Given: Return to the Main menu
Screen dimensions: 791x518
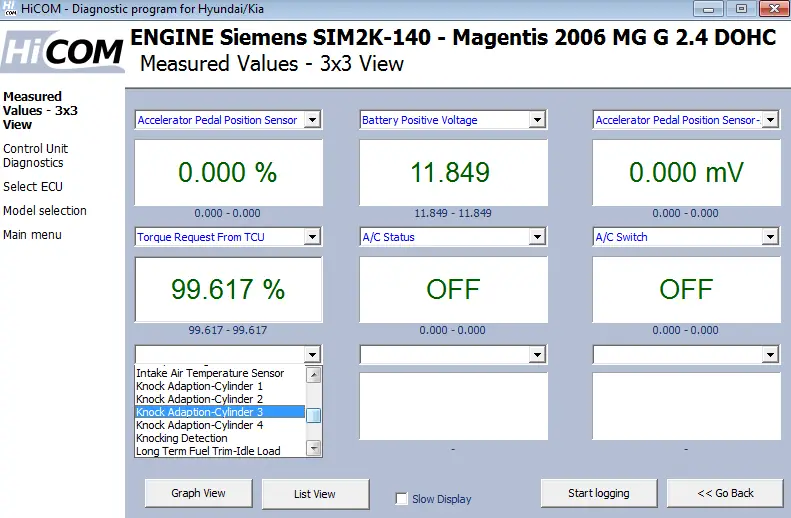Looking at the screenshot, I should pyautogui.click(x=32, y=235).
